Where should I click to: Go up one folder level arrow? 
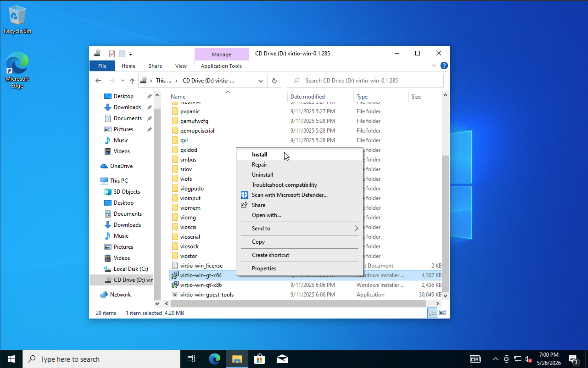click(x=132, y=81)
